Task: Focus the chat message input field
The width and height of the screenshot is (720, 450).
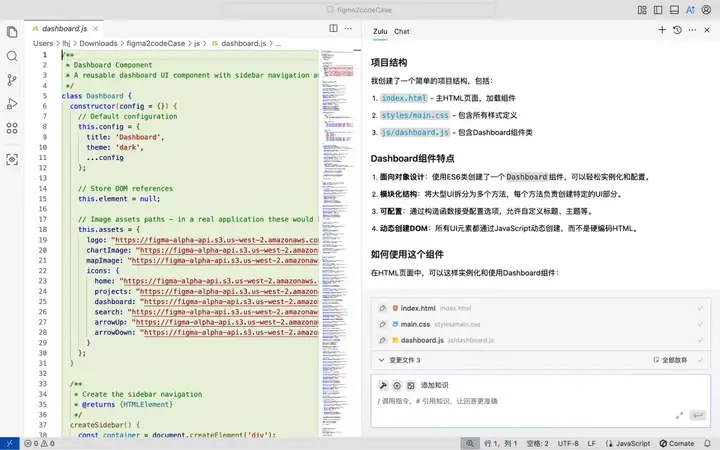Action: pos(520,402)
